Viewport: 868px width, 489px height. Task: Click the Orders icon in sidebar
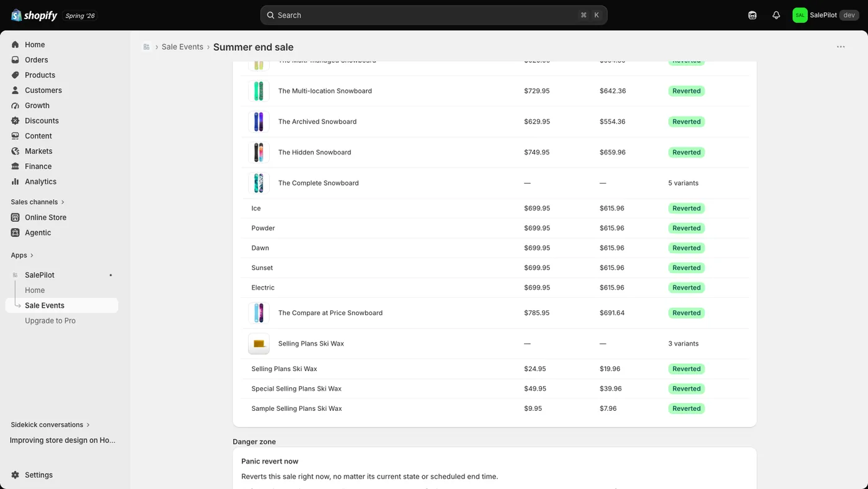15,60
